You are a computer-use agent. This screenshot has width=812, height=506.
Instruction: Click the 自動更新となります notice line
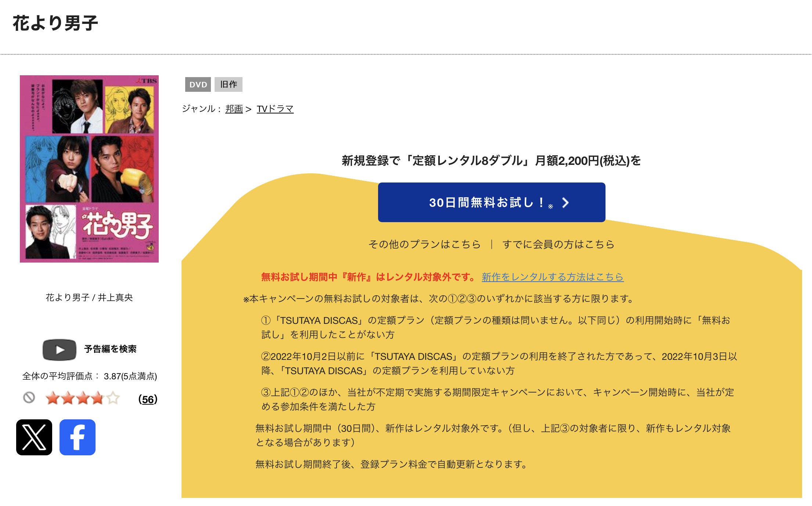pyautogui.click(x=392, y=464)
